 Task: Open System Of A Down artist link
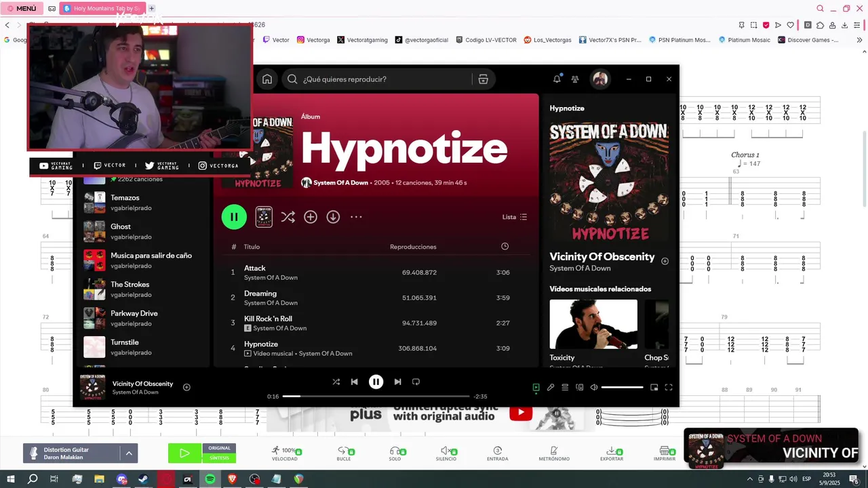coord(340,183)
